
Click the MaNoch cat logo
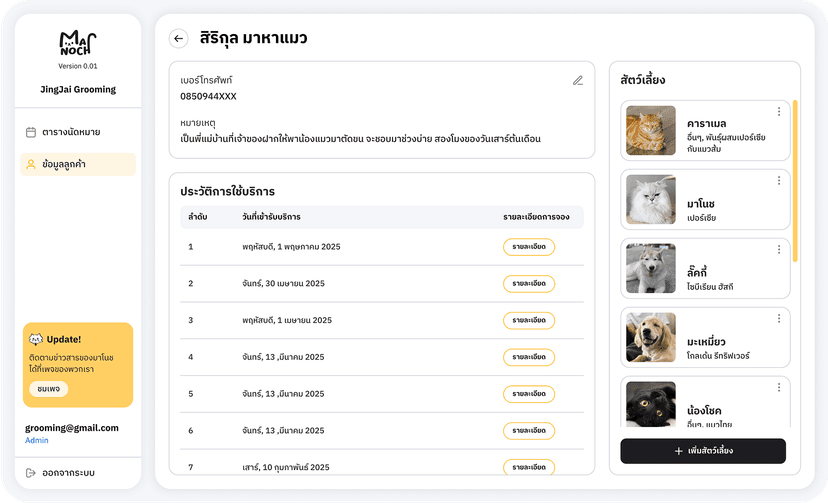[78, 44]
